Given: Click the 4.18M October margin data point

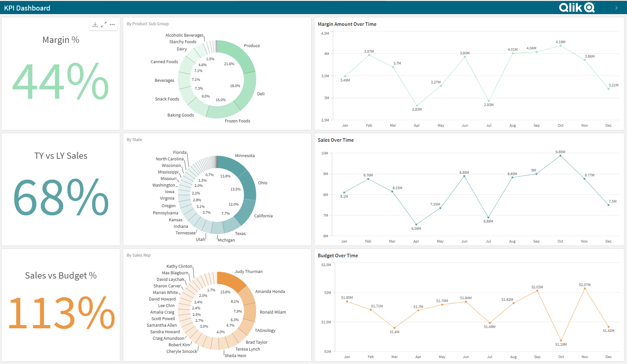Looking at the screenshot, I should coord(560,46).
